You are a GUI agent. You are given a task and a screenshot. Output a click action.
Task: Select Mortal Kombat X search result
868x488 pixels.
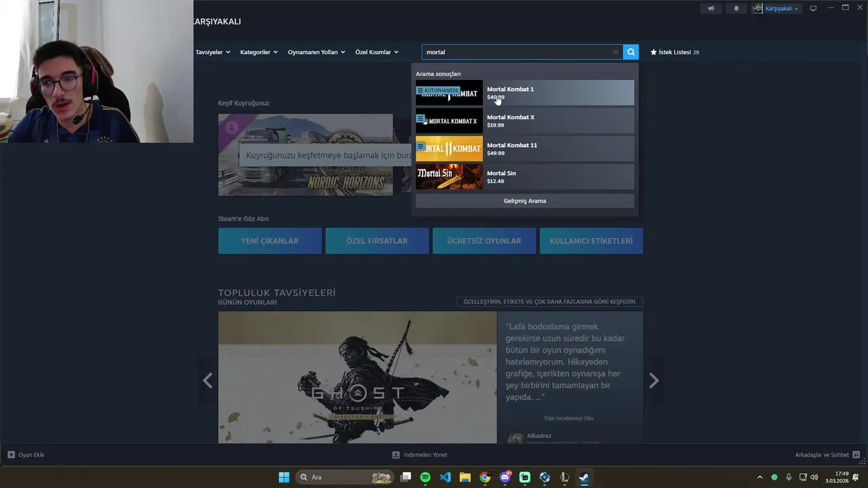point(525,121)
